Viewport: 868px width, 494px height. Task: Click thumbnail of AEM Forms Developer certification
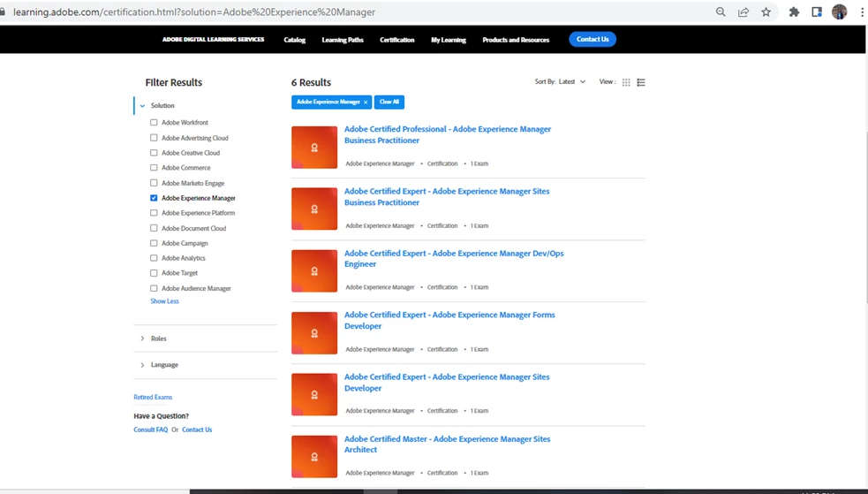click(314, 333)
